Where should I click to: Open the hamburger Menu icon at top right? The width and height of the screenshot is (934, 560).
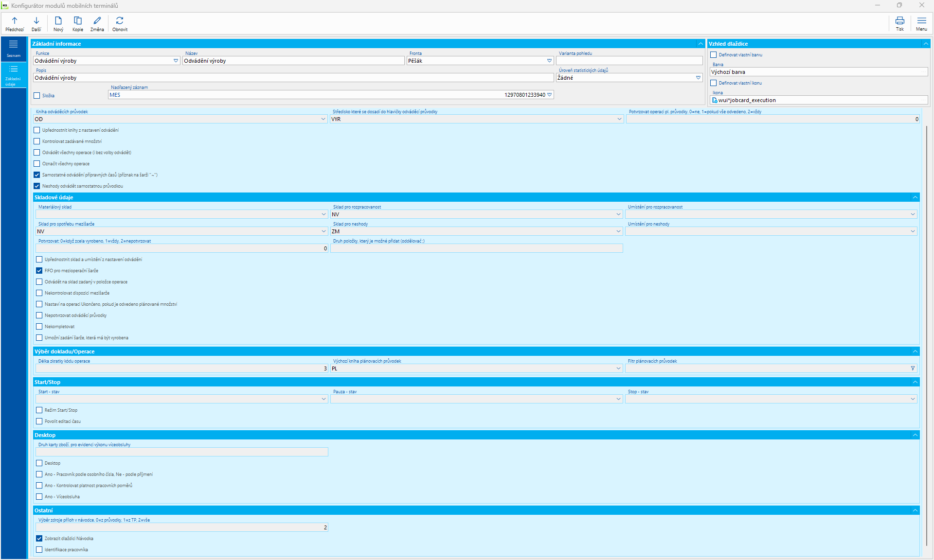pyautogui.click(x=921, y=21)
